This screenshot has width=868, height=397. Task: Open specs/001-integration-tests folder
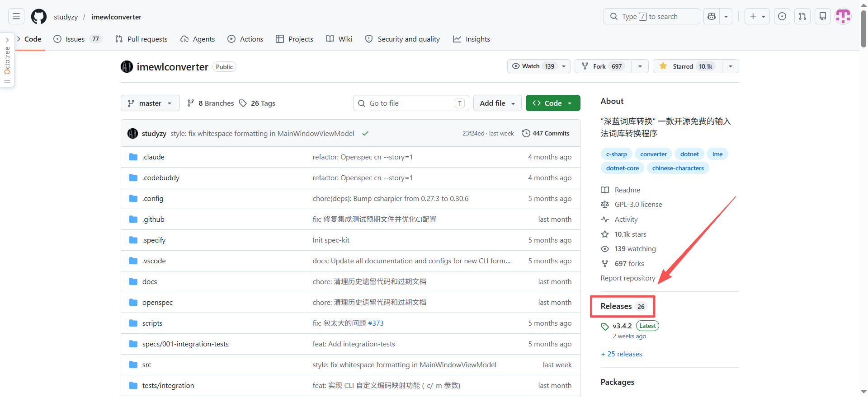[185, 344]
